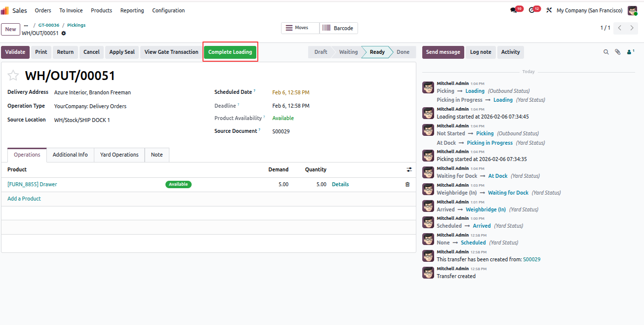644x325 pixels.
Task: Open the followers icon in chatter
Action: 630,52
